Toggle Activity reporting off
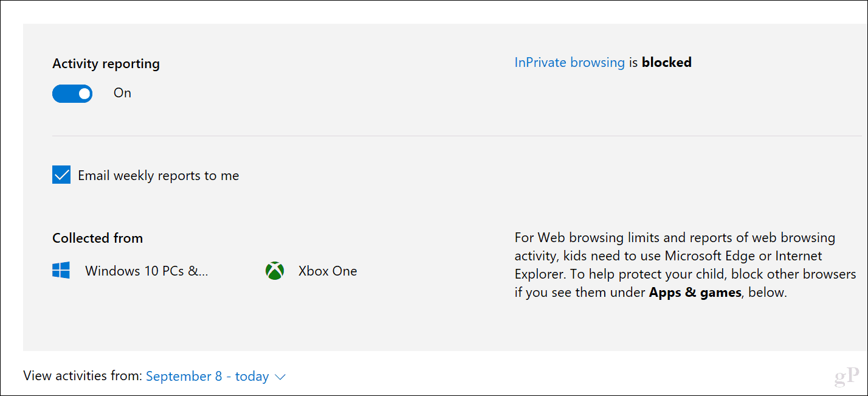Screen dimensions: 868x396 [x=72, y=93]
